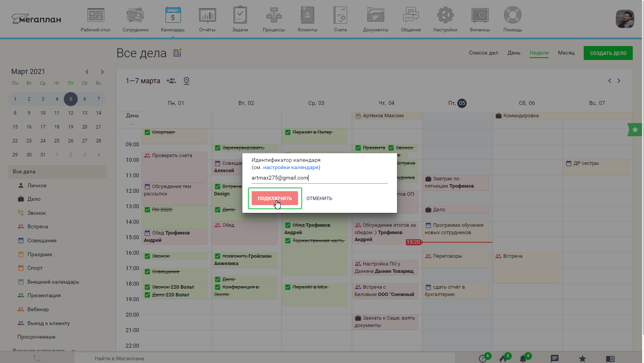Click the ПОДКЛЮЧИТЬ button
Screen dimensions: 644x363
[275, 198]
